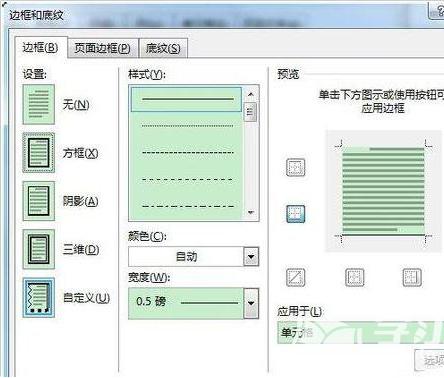Toggle the diagonal border button

pos(296,277)
